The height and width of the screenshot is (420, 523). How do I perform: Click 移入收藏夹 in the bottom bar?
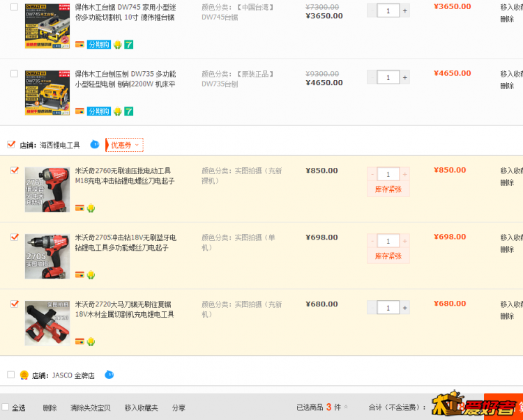tap(141, 407)
